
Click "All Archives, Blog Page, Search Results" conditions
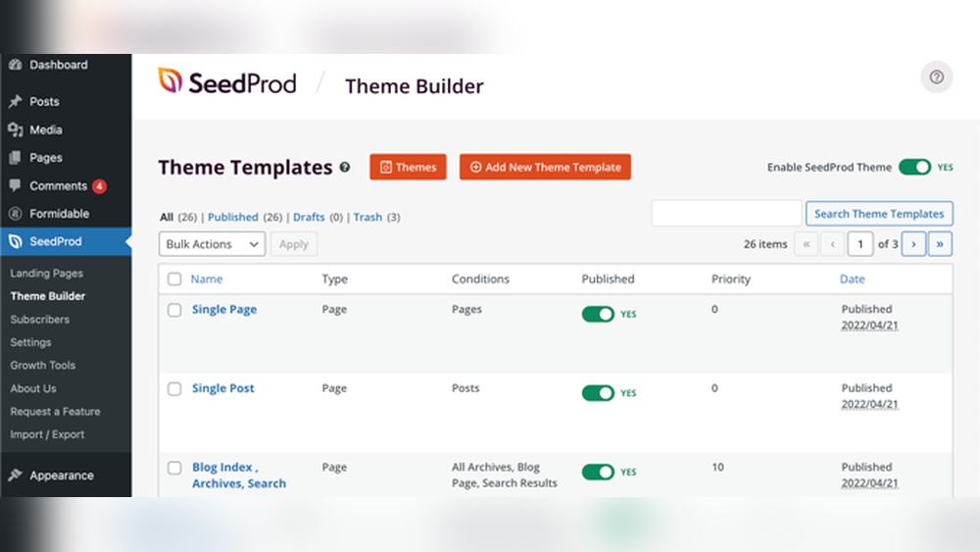click(x=505, y=476)
